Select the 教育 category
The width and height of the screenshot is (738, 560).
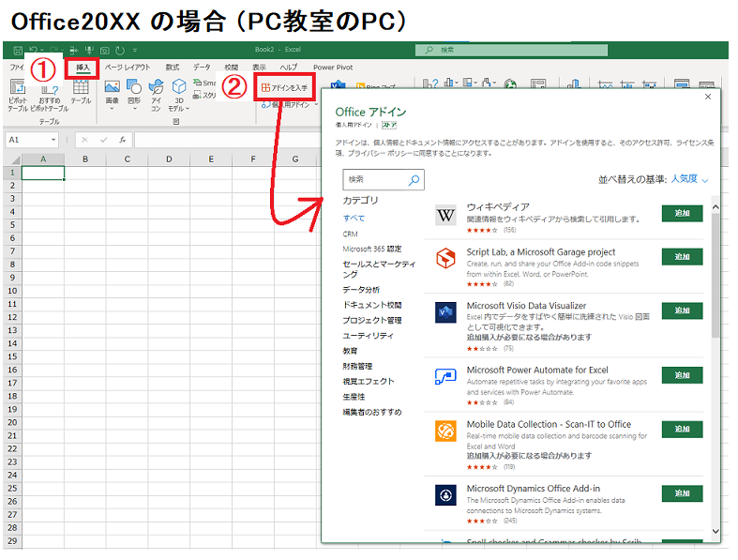point(350,351)
